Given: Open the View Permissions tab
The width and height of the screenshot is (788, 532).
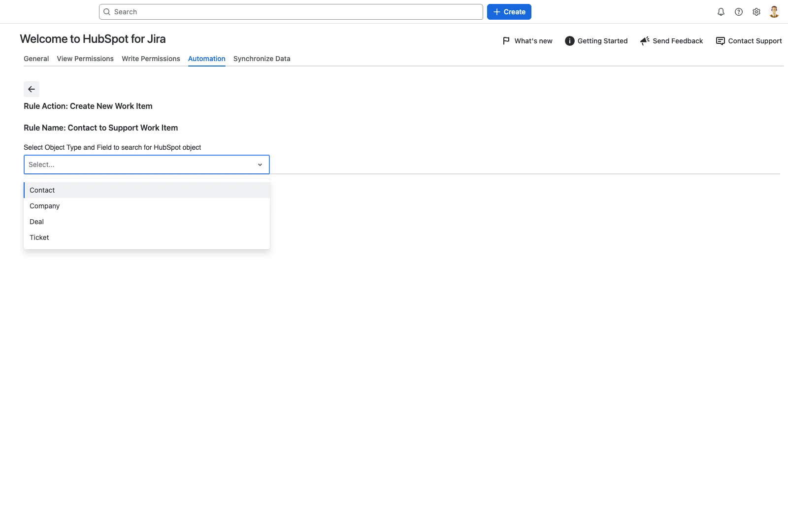Looking at the screenshot, I should click(85, 59).
